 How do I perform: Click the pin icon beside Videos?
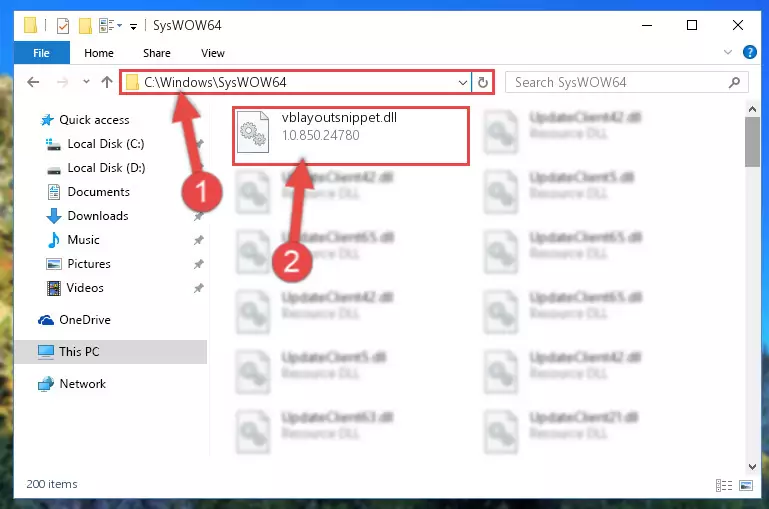198,288
